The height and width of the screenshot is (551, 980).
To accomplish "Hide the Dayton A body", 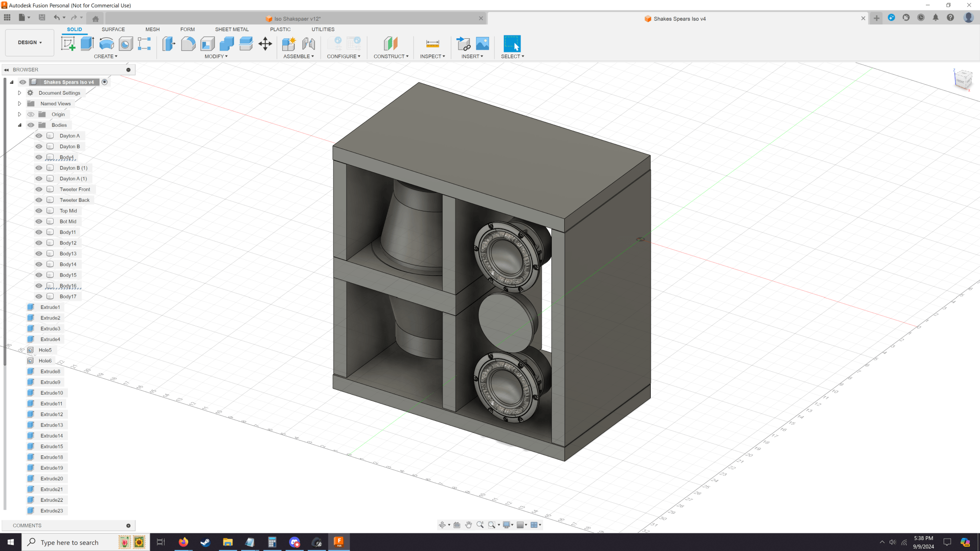I will click(x=39, y=136).
